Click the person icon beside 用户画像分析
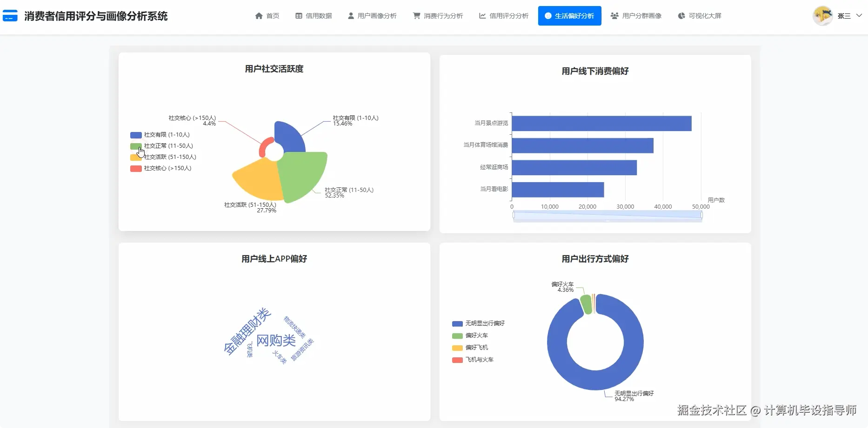The width and height of the screenshot is (868, 428). 351,16
